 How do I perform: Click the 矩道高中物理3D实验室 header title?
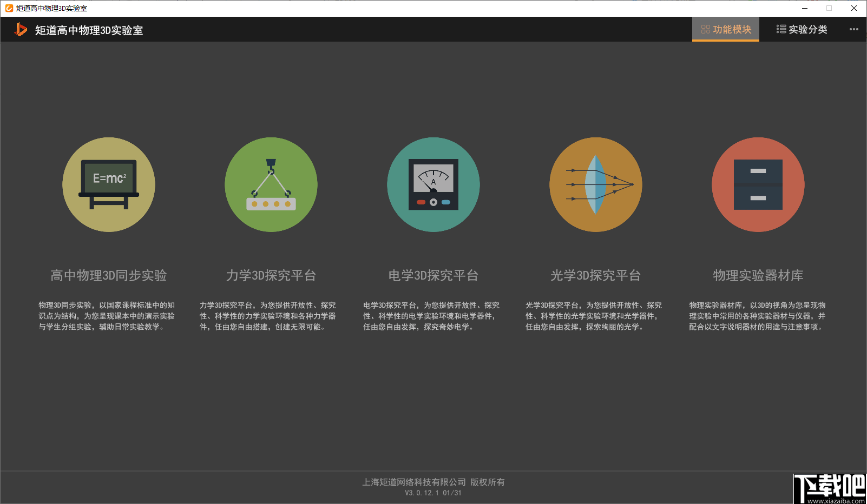(89, 30)
